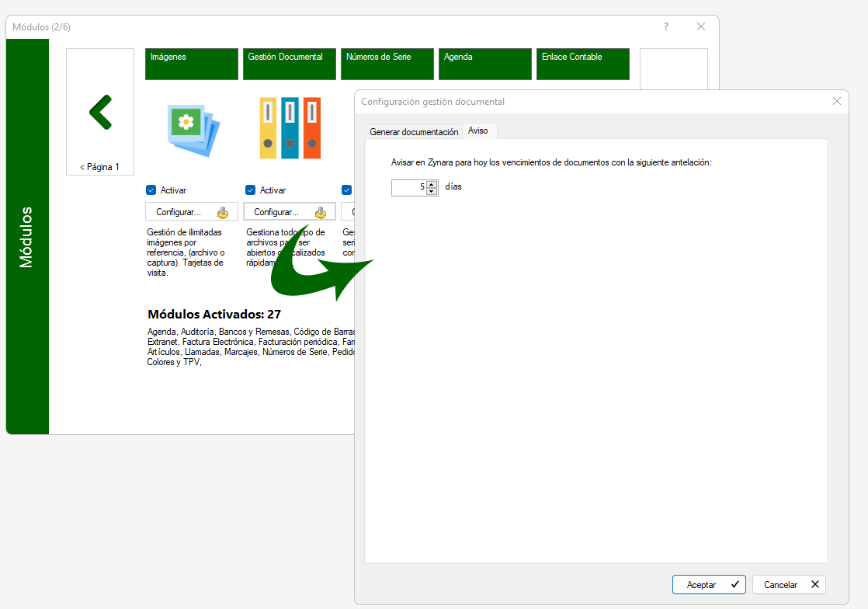Open Configurar for the Imágenes module

click(x=191, y=212)
